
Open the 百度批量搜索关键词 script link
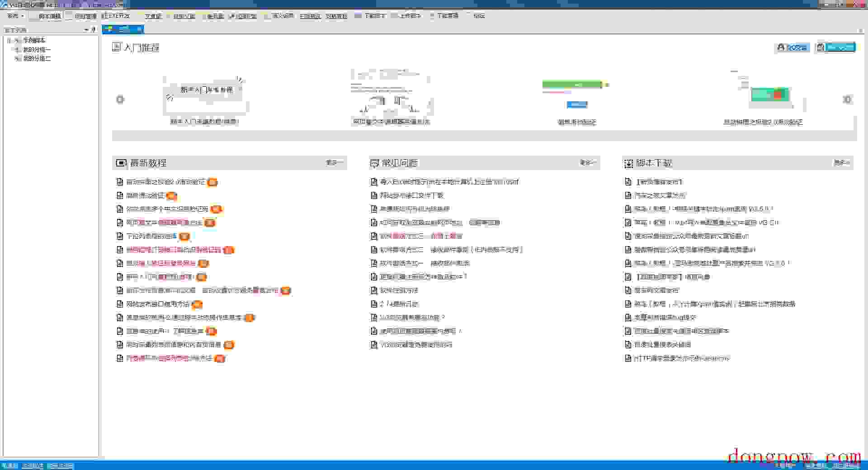(662, 345)
